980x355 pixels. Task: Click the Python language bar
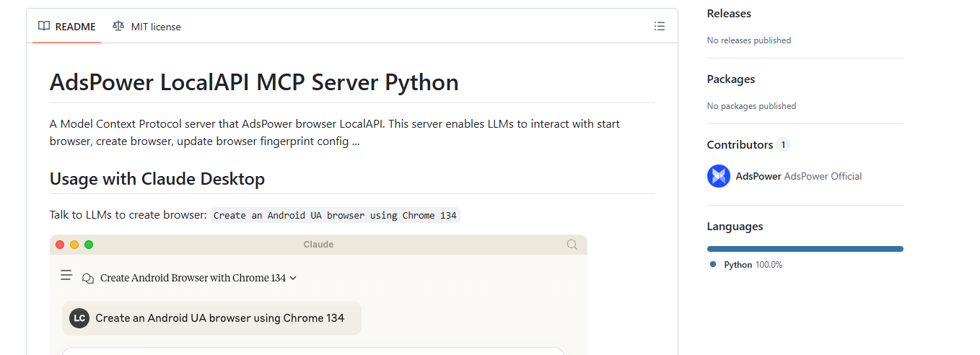coord(805,249)
